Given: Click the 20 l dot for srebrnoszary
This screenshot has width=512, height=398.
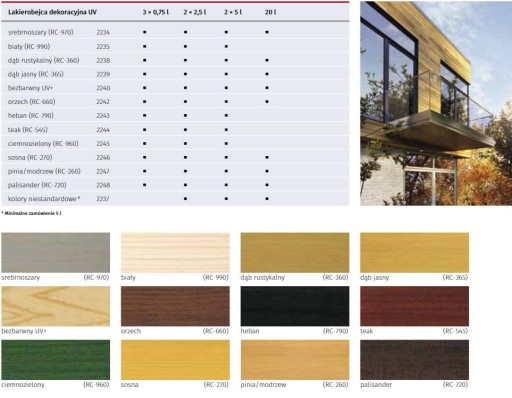Looking at the screenshot, I should click(x=267, y=32).
